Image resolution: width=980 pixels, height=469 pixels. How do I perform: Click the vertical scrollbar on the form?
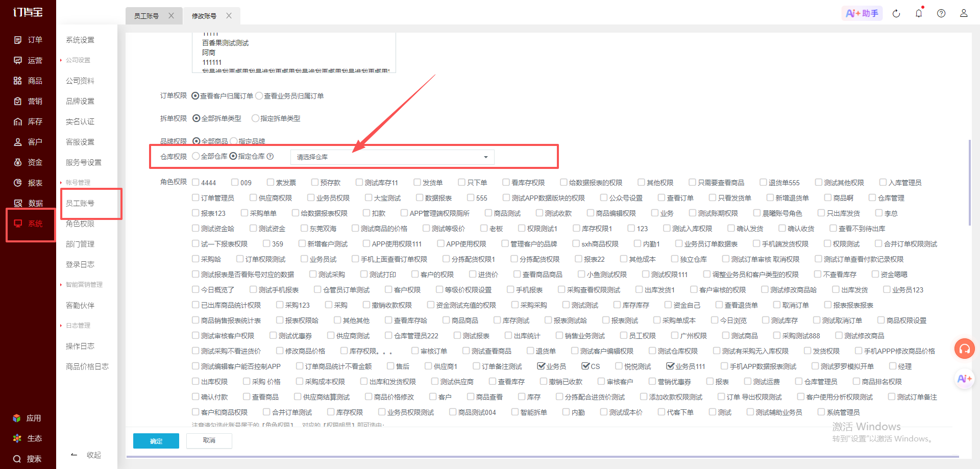click(x=970, y=182)
